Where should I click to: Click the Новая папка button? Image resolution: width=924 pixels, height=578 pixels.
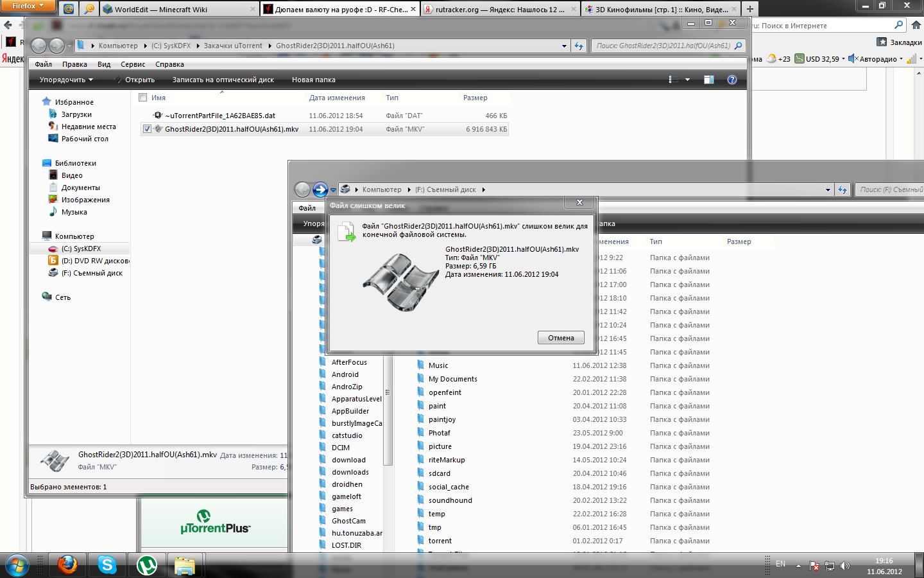(x=314, y=80)
